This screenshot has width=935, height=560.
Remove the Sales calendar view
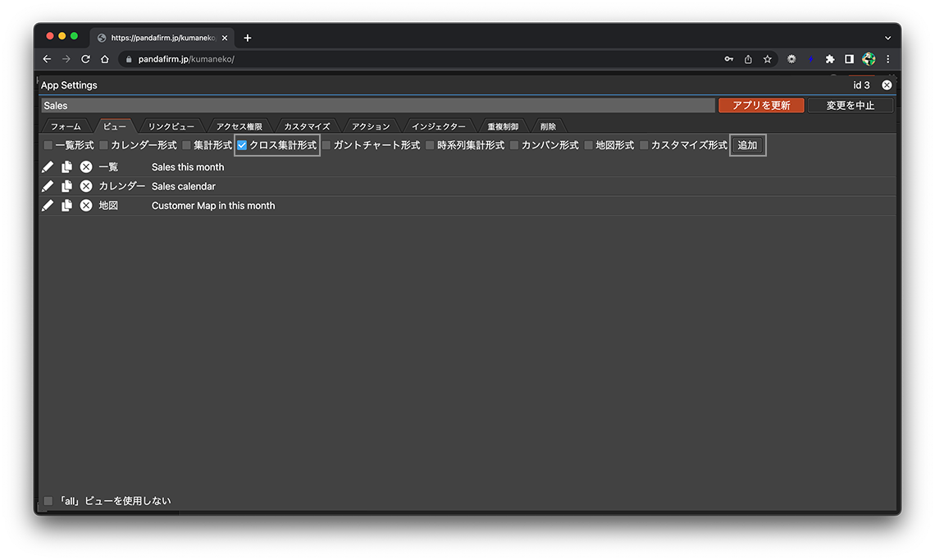[x=86, y=186]
